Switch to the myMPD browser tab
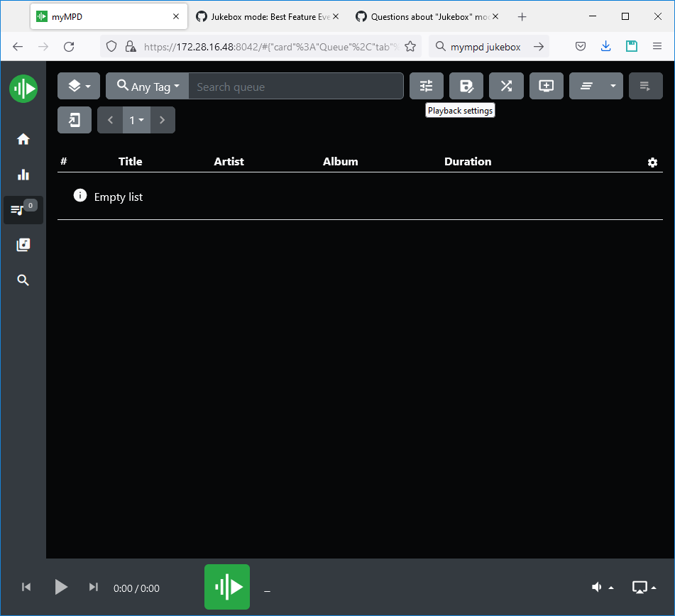 point(109,16)
